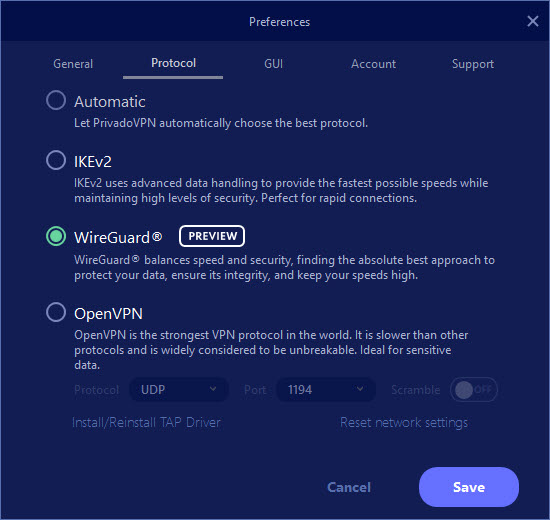Image resolution: width=550 pixels, height=520 pixels.
Task: Select the WireGuard radio button
Action: (x=56, y=236)
